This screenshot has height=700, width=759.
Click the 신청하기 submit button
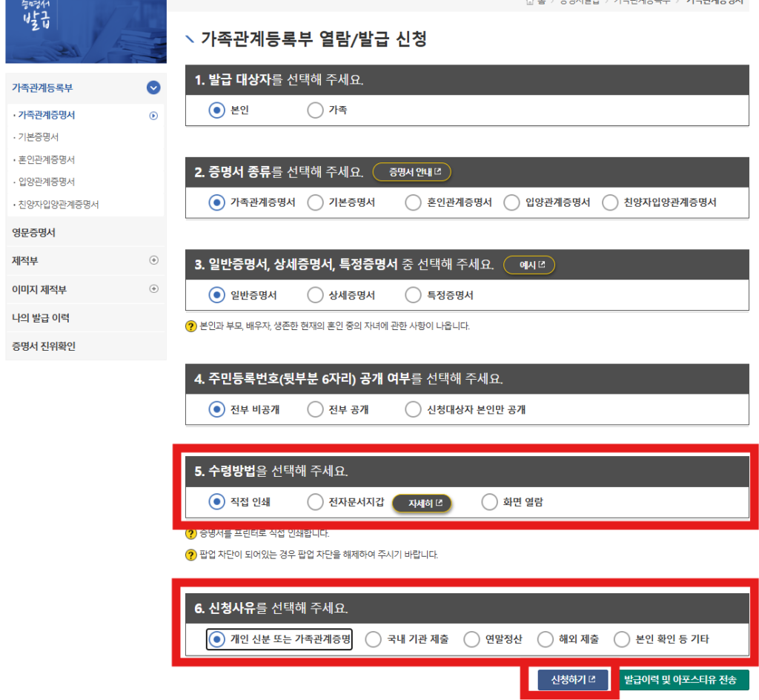(x=569, y=680)
